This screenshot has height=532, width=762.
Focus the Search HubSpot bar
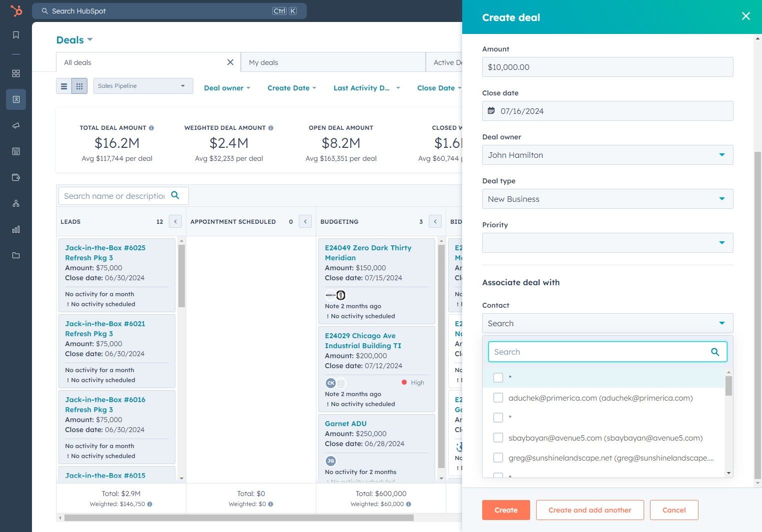pyautogui.click(x=169, y=11)
